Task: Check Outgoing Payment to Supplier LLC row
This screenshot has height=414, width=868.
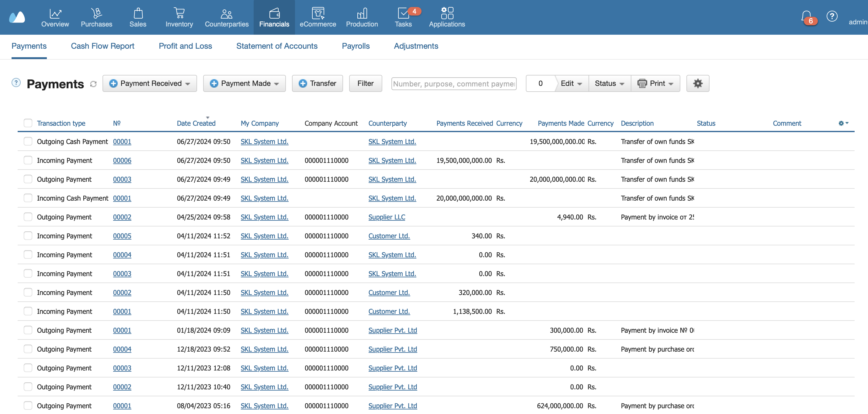Action: [28, 217]
